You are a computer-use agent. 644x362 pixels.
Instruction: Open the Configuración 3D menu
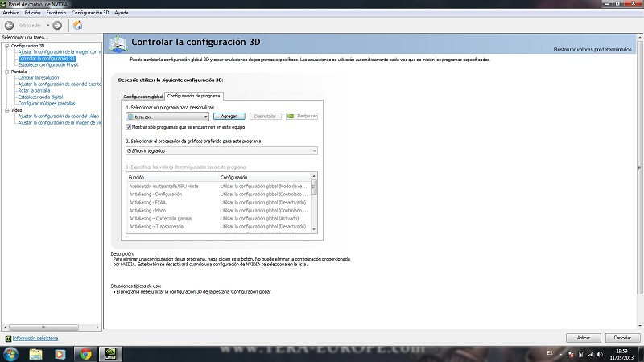coord(90,13)
